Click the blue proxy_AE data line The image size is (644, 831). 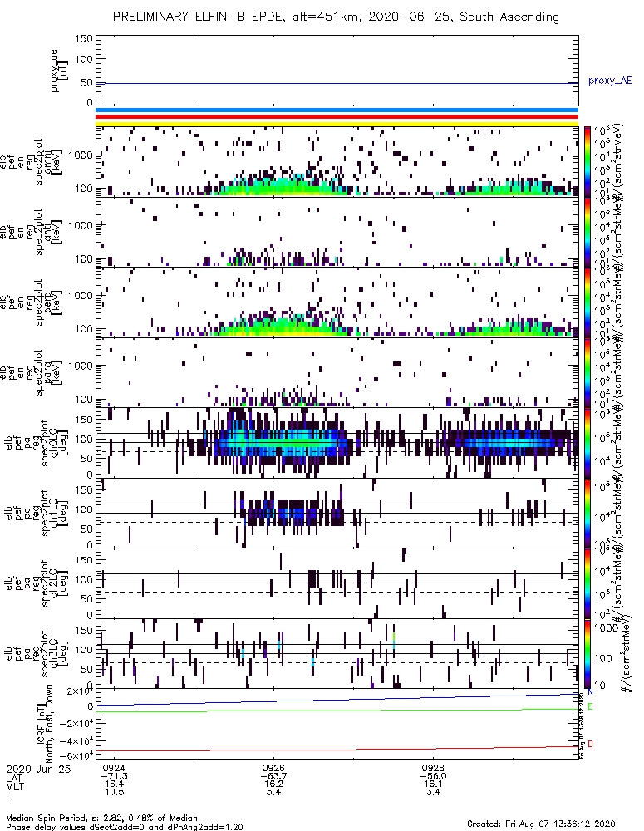[337, 83]
